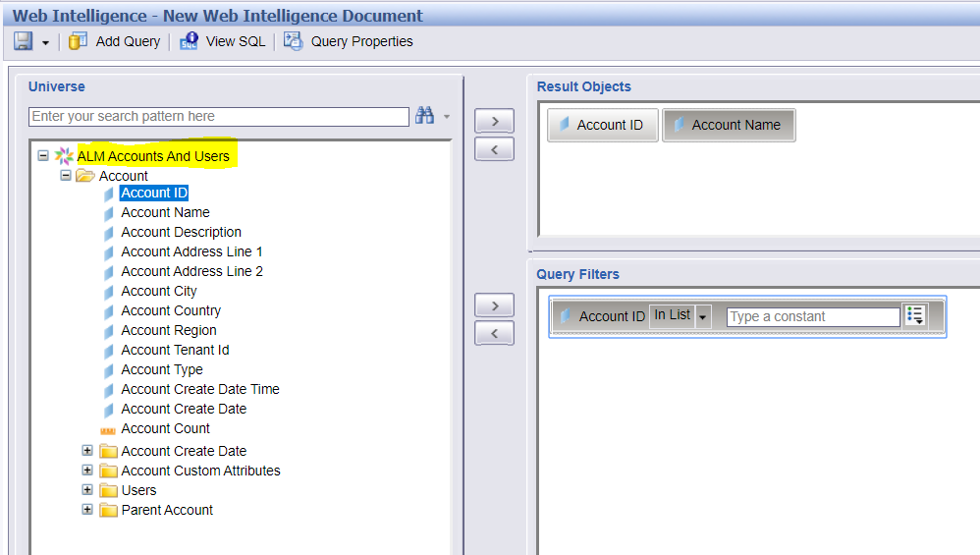Image resolution: width=980 pixels, height=555 pixels.
Task: Expand the Users folder
Action: click(87, 490)
